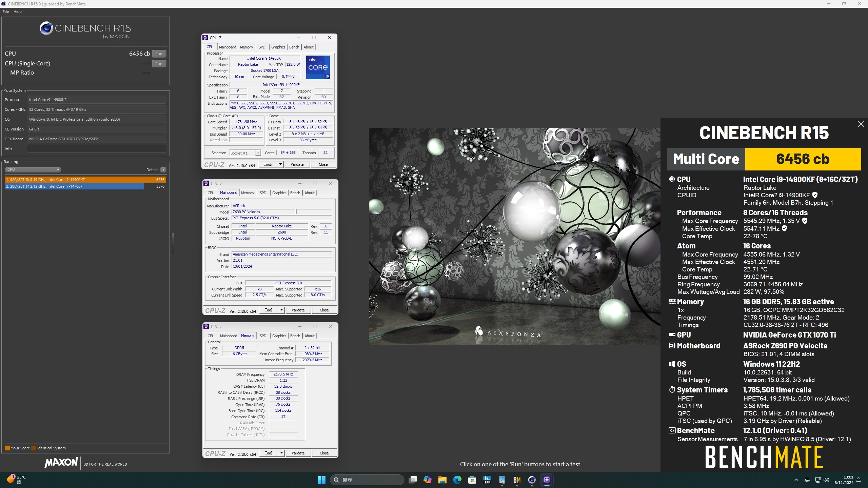Open Mainboard tab in bottom CPU-Z window
Image resolution: width=868 pixels, height=488 pixels.
tap(229, 336)
